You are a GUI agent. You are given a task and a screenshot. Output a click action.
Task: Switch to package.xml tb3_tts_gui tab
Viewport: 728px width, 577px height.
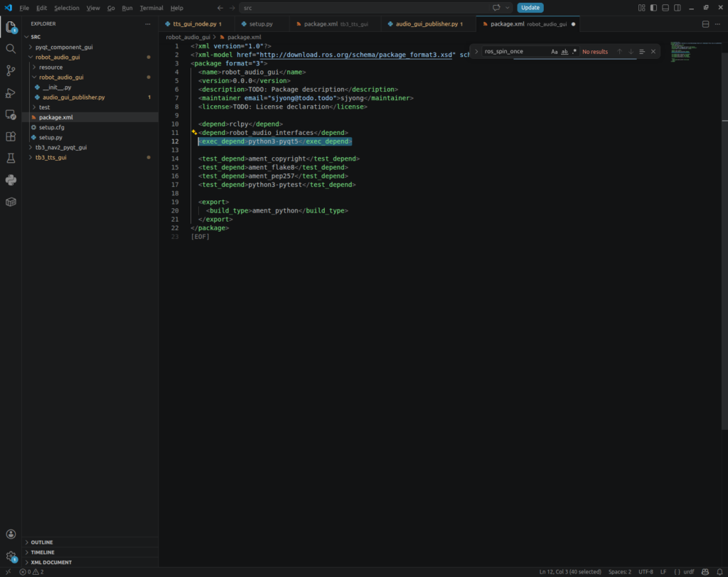[336, 24]
